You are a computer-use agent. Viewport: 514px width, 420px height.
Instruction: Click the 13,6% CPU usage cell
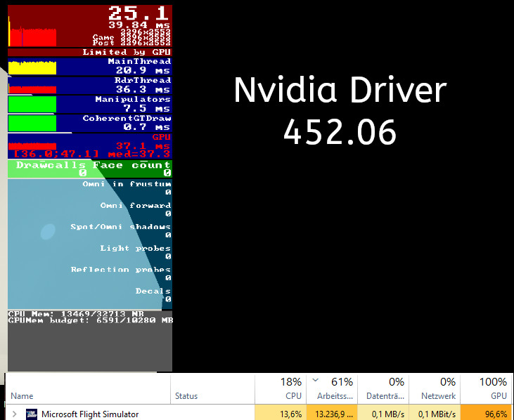(281, 412)
